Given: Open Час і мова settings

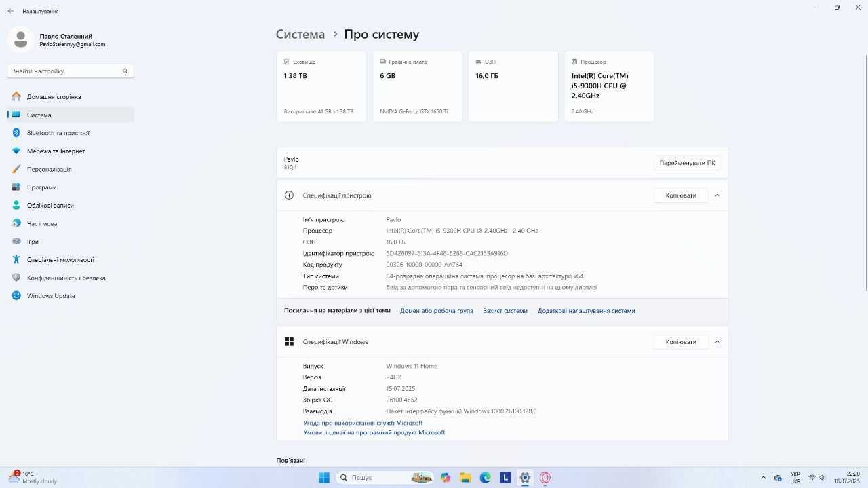Looking at the screenshot, I should click(71, 223).
